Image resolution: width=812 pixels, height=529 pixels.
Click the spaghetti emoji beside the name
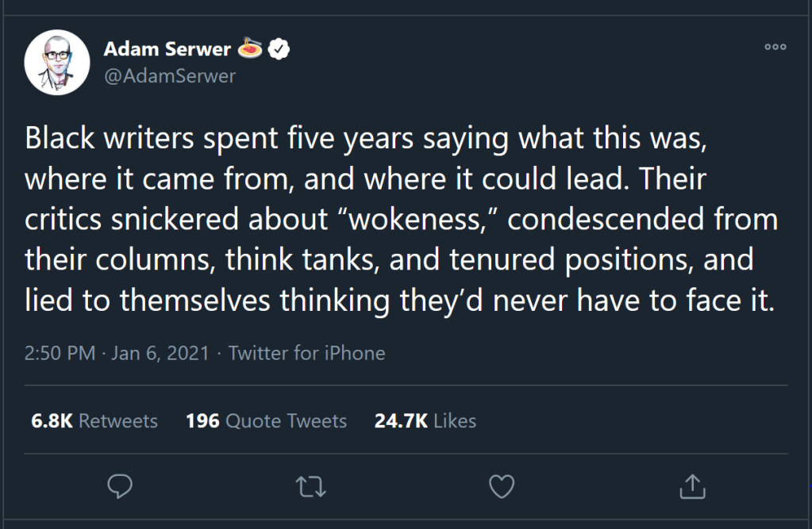coord(252,50)
